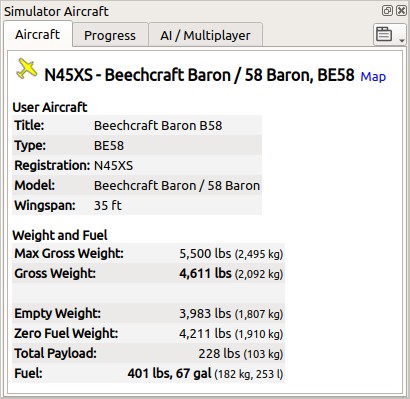Select the Beechcraft Baron B58 title value
The width and height of the screenshot is (410, 399).
[x=158, y=126]
